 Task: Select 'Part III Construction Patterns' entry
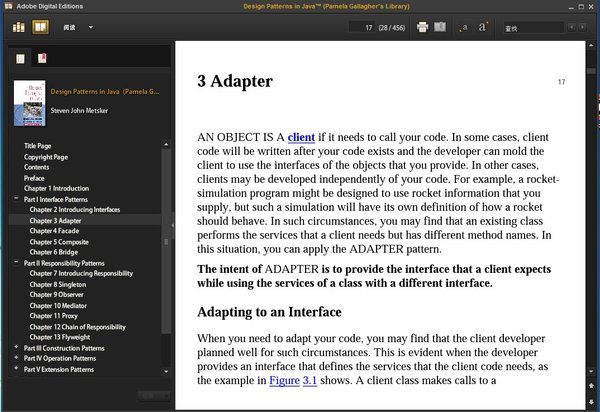tap(64, 348)
